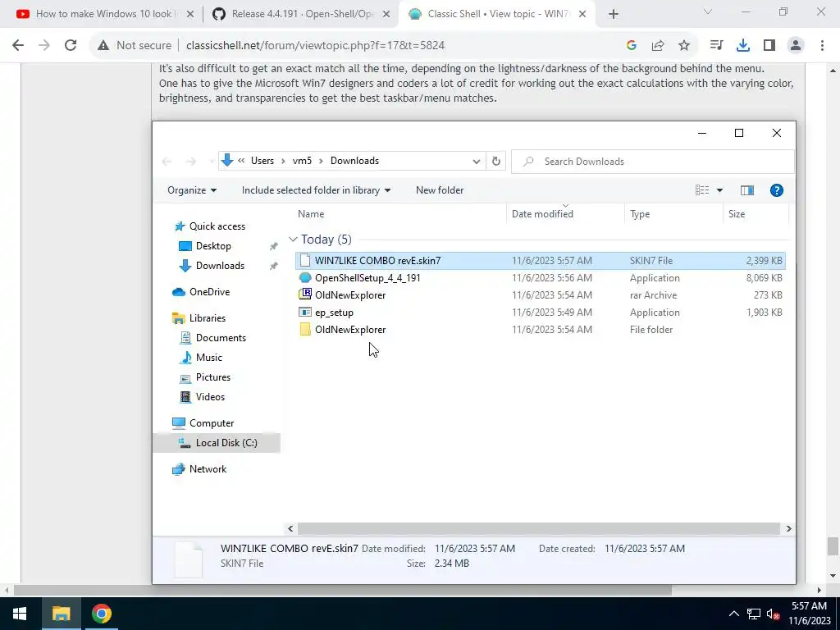This screenshot has width=840, height=630.
Task: Open Google search side icon
Action: click(632, 46)
